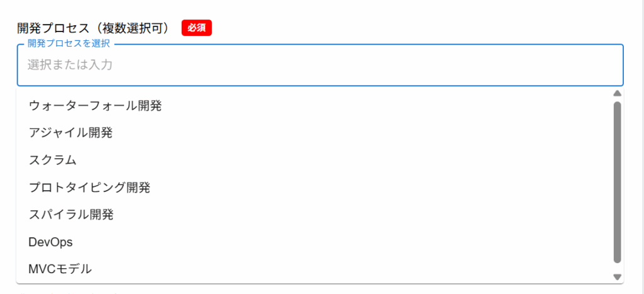Click the gray scrollbar thumb
Viewport: 644px width, 294px height.
pyautogui.click(x=617, y=181)
